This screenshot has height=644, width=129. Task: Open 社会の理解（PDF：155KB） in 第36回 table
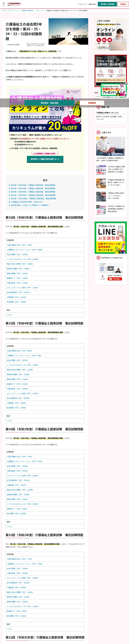tap(17, 254)
